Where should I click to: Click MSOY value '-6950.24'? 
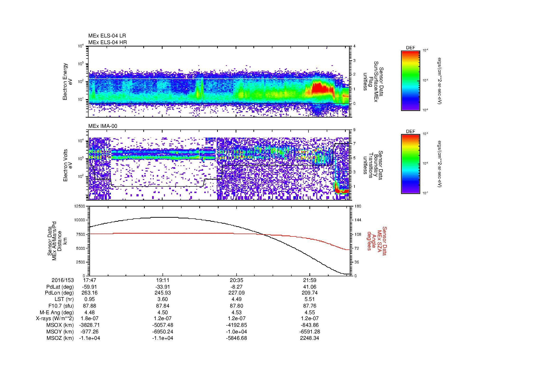point(163,332)
